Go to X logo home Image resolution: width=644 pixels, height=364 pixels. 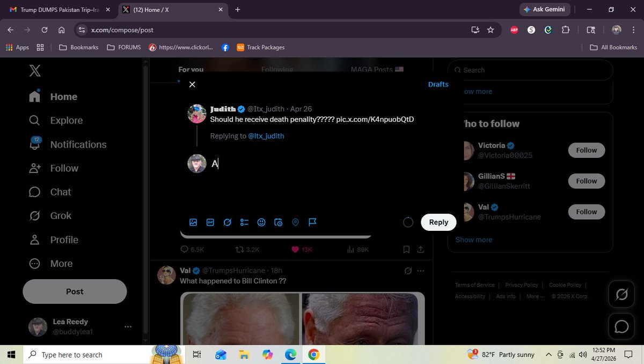(x=35, y=70)
